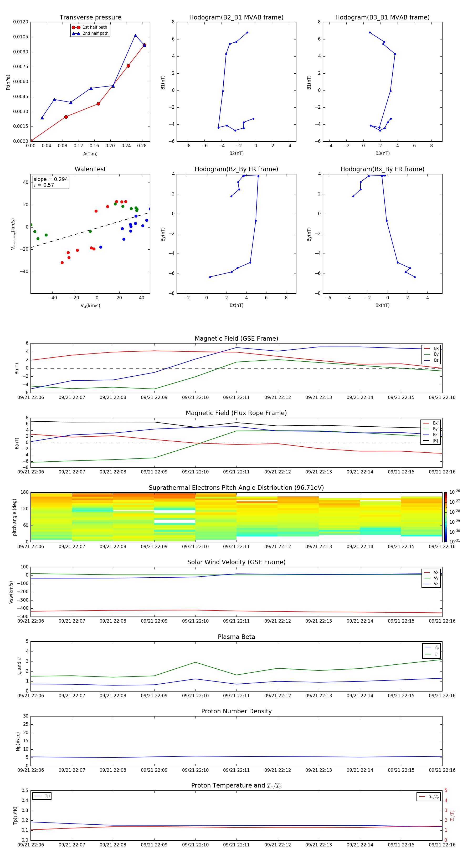Click 'Hodogram(Bz_By FR frame)' title
Image resolution: width=473 pixels, height=868 pixels.
tap(236, 169)
